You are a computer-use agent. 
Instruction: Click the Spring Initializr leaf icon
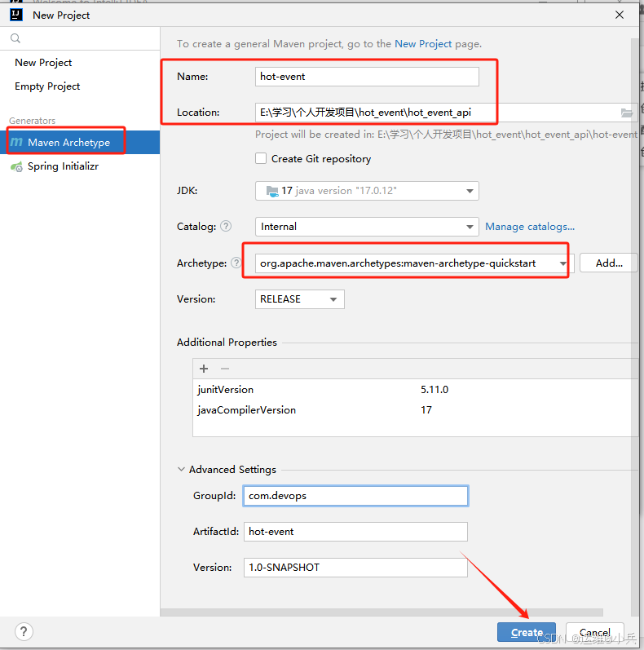pyautogui.click(x=16, y=166)
